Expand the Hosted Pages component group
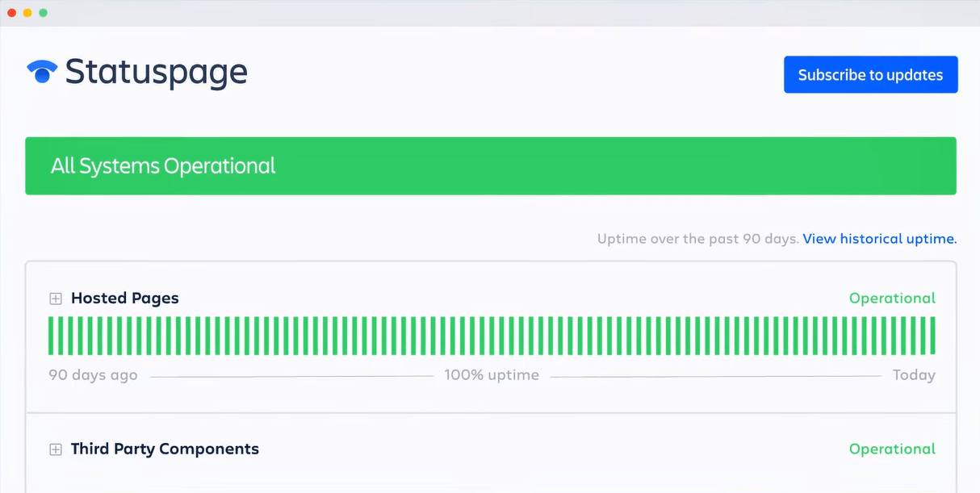The image size is (980, 493). (x=56, y=299)
